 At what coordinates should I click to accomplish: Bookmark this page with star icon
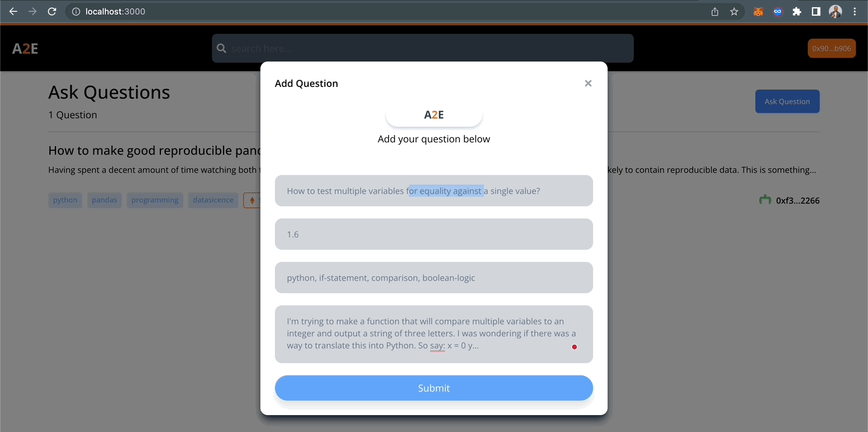(734, 11)
